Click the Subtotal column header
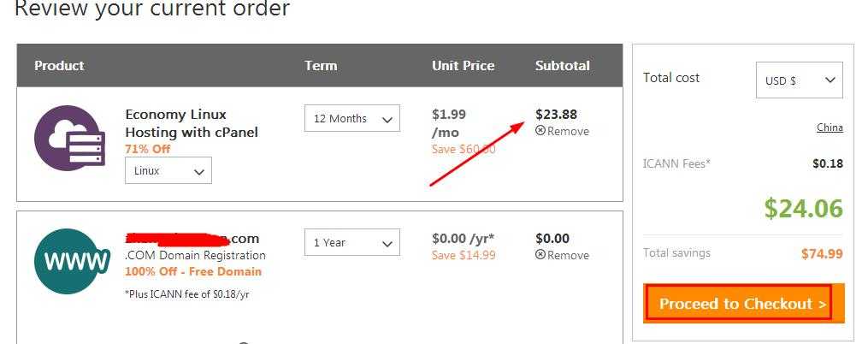The width and height of the screenshot is (868, 344). (562, 66)
